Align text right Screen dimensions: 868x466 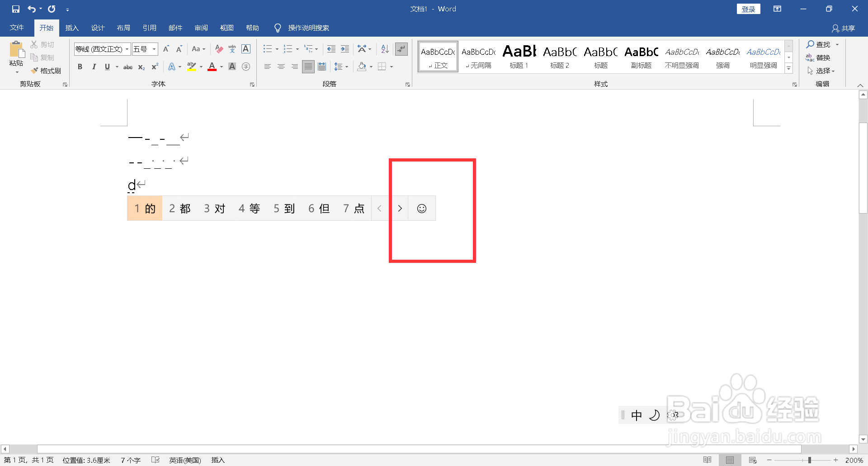[295, 67]
